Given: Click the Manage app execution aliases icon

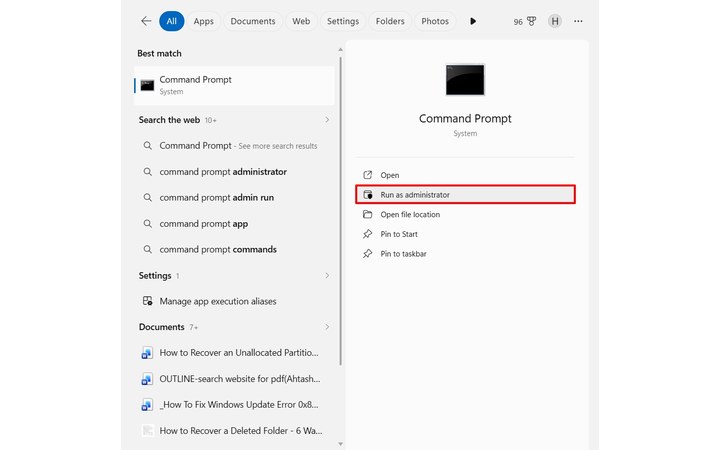Looking at the screenshot, I should tap(147, 301).
